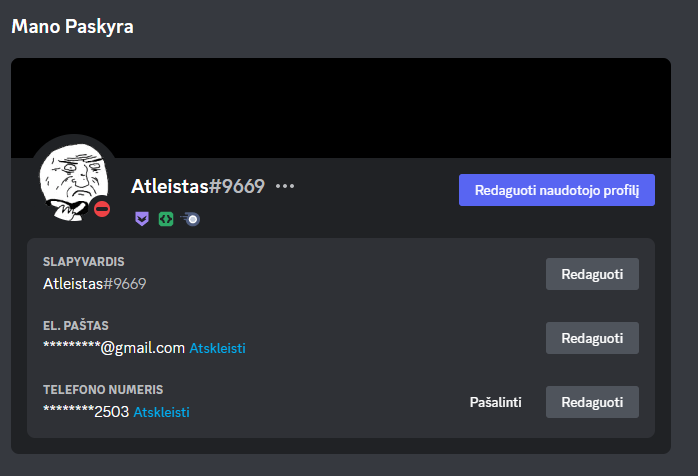Click the Atleistas#9669 header username
This screenshot has height=476, width=698.
tap(198, 186)
